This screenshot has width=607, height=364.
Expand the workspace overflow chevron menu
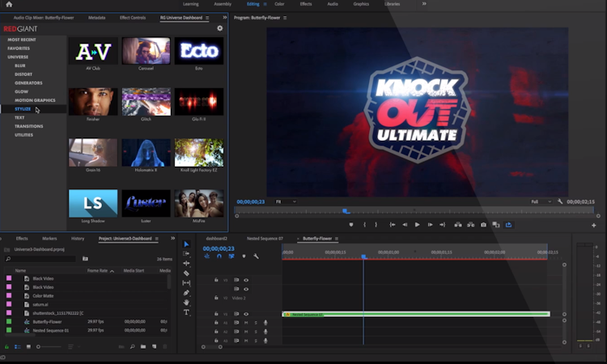pos(424,4)
